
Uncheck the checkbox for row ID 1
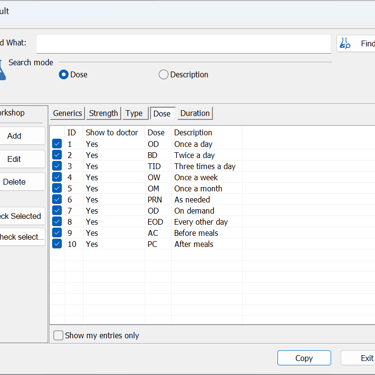pos(57,144)
